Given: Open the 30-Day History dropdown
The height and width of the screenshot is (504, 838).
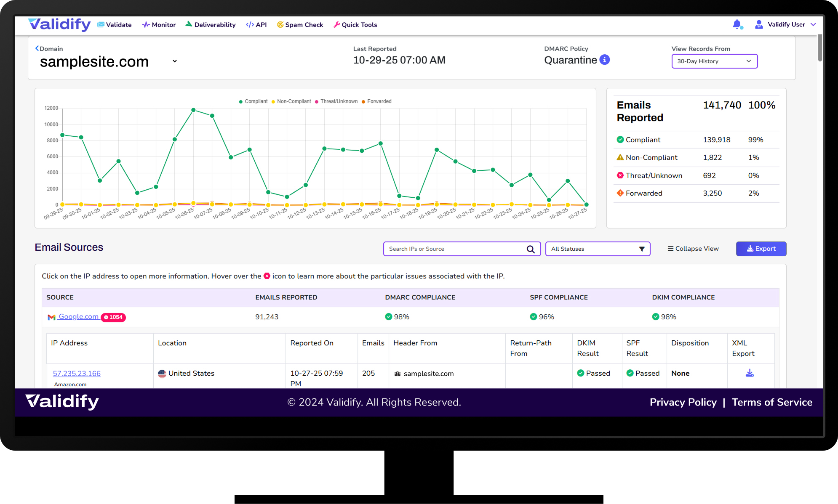Looking at the screenshot, I should coord(714,61).
